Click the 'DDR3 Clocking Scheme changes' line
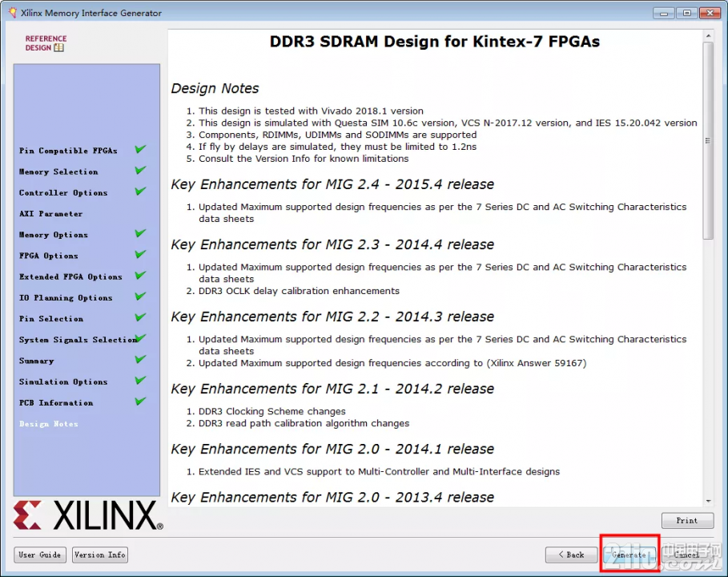The width and height of the screenshot is (728, 577). point(272,411)
